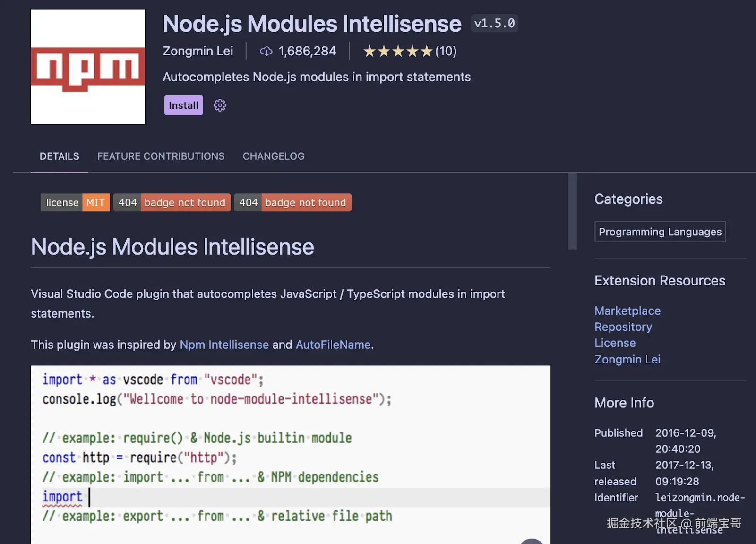Click the version label v1.5.0
The width and height of the screenshot is (756, 544).
click(x=494, y=23)
